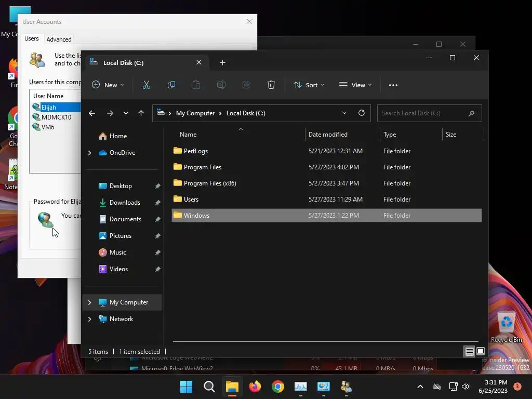Add a new Explorer tab with plus
This screenshot has width=532, height=399.
click(x=222, y=63)
